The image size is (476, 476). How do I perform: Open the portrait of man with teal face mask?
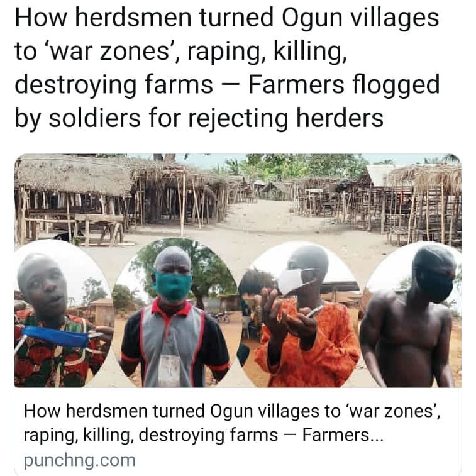(175, 313)
